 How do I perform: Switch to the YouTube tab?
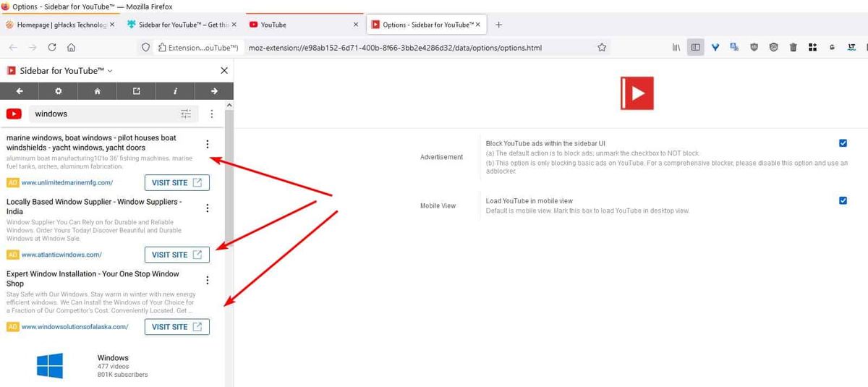coord(303,25)
